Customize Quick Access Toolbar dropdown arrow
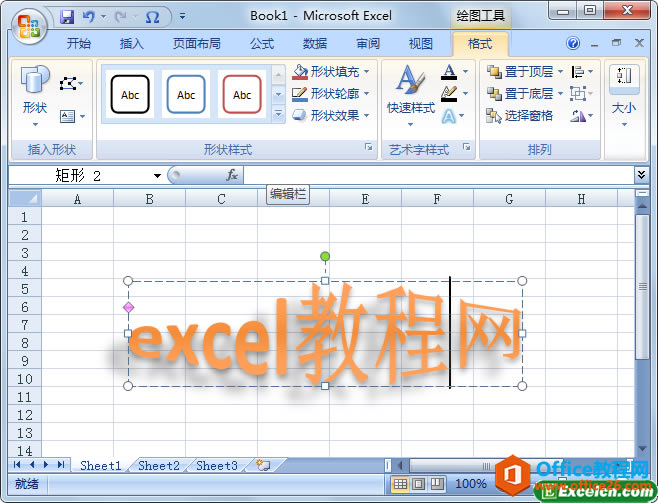Viewport: 658px width, 503px height. point(182,17)
